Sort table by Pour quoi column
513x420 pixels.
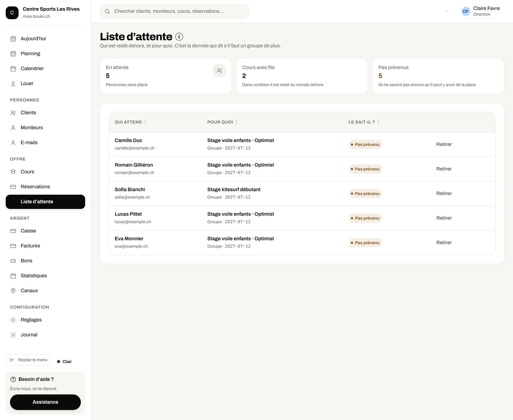click(222, 122)
